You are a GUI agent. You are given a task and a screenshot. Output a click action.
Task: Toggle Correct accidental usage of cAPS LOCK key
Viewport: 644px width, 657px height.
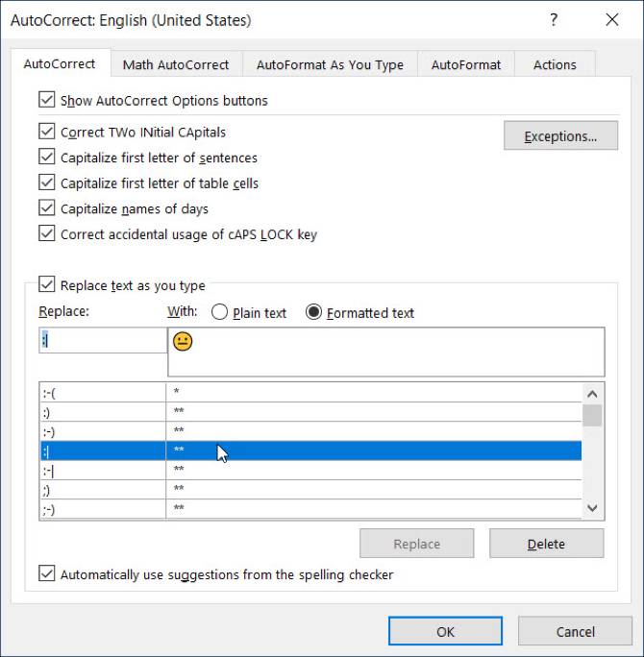point(46,233)
